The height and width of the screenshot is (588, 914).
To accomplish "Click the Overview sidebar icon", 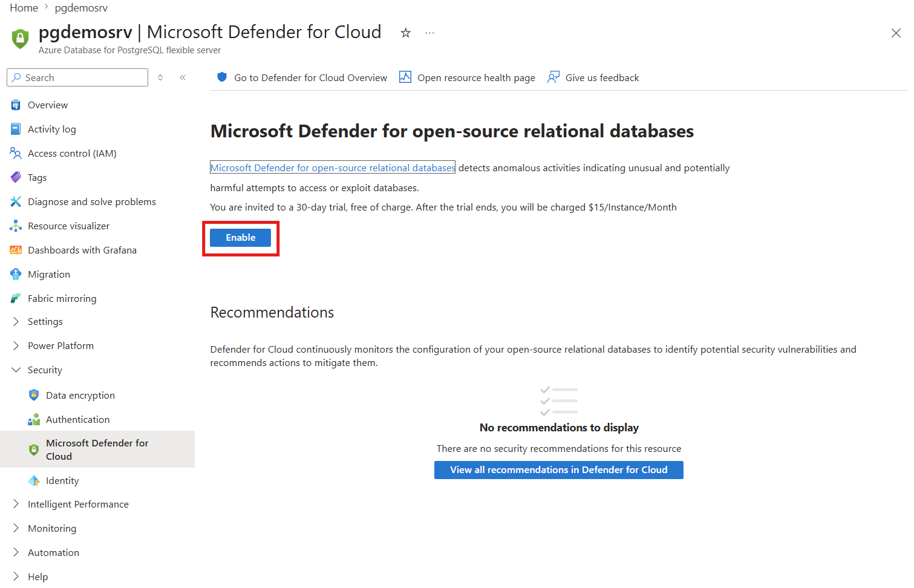I will coord(16,105).
